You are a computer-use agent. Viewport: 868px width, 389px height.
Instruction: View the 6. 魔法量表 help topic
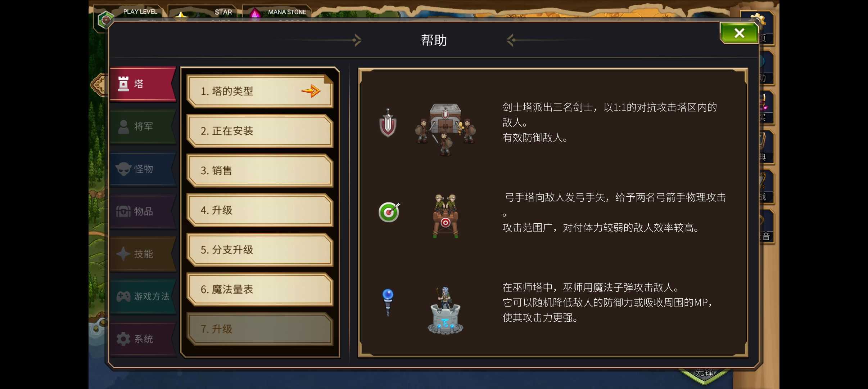coord(260,290)
